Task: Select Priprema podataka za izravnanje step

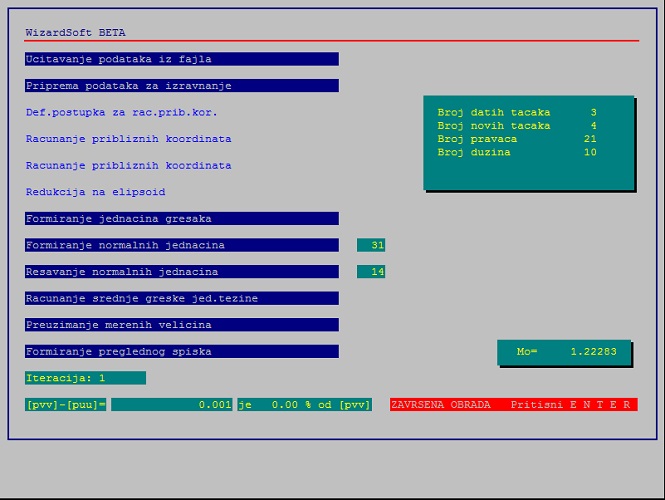Action: tap(181, 86)
